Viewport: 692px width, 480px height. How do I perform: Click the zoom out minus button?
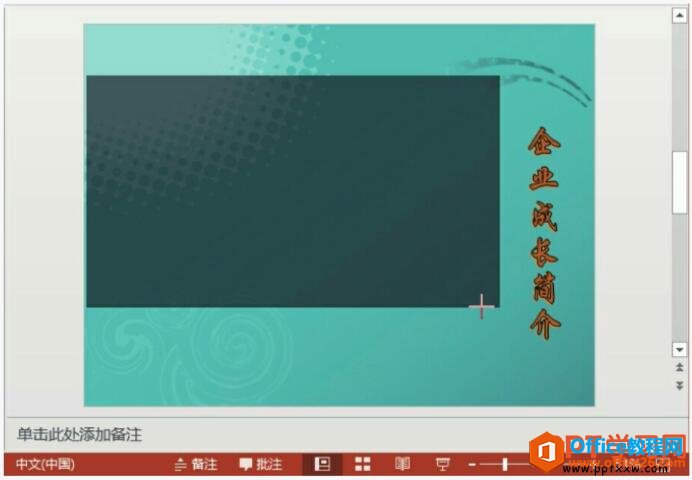[472, 465]
